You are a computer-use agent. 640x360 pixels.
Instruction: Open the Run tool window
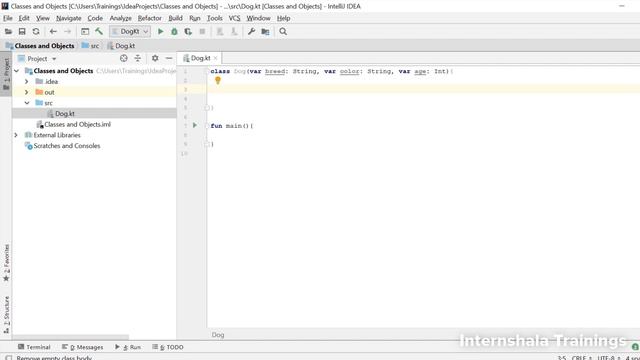tap(128, 347)
